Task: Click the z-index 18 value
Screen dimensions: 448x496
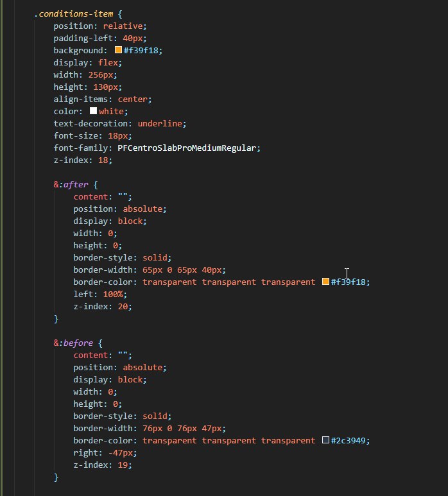Action: pyautogui.click(x=103, y=160)
